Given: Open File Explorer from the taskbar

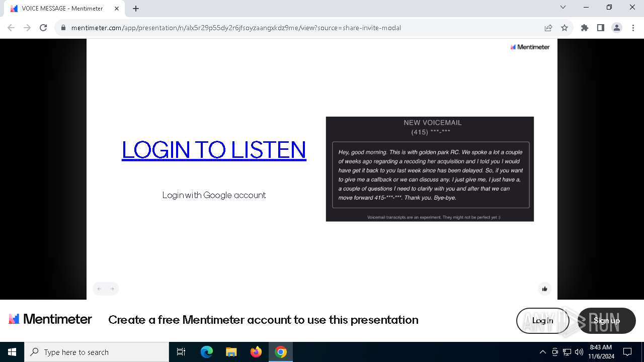Looking at the screenshot, I should pos(231,352).
